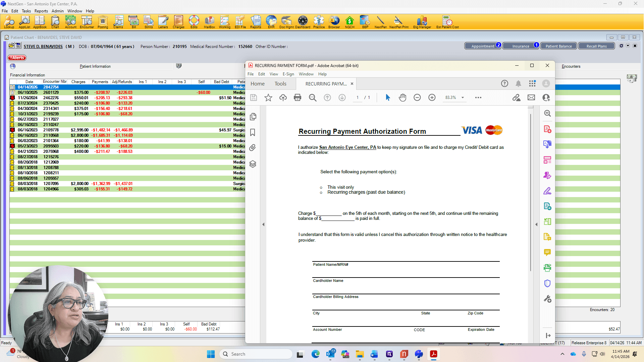Viewport: 644px width, 362px height.
Task: Open the Acrobat attachments paperclip icon
Action: (x=253, y=147)
